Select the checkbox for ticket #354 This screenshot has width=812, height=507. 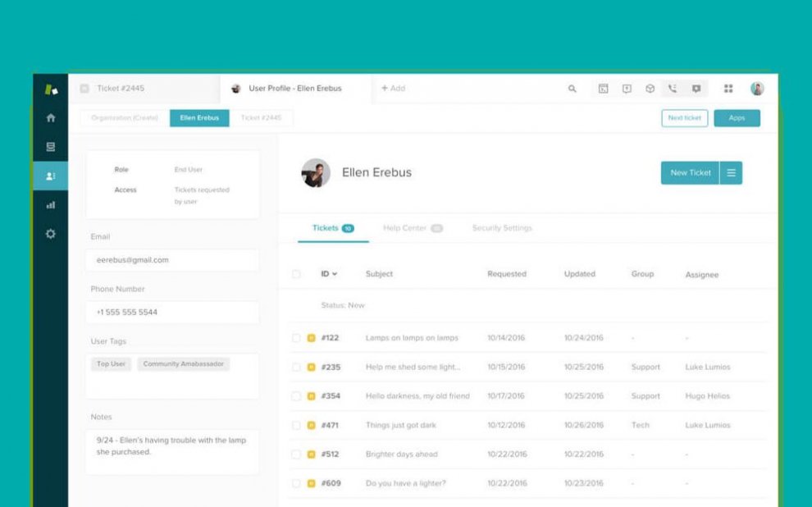pos(296,396)
